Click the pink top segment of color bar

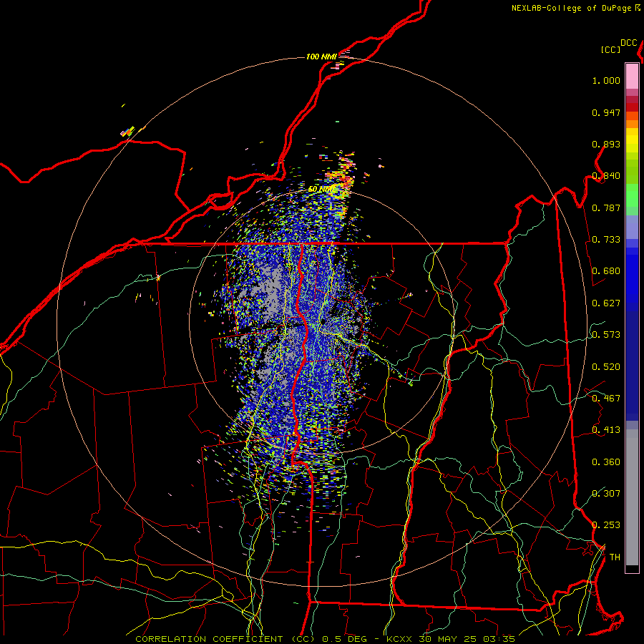tap(632, 77)
